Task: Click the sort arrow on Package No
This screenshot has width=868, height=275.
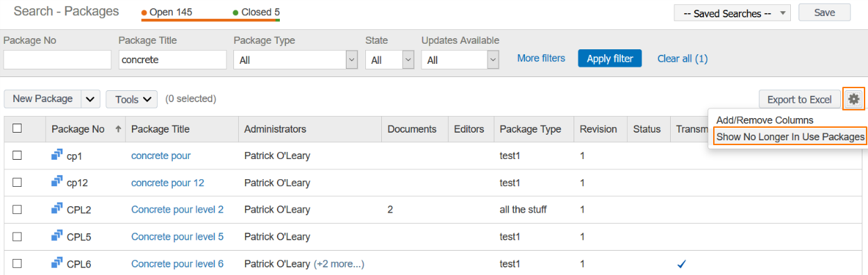Action: click(x=118, y=129)
